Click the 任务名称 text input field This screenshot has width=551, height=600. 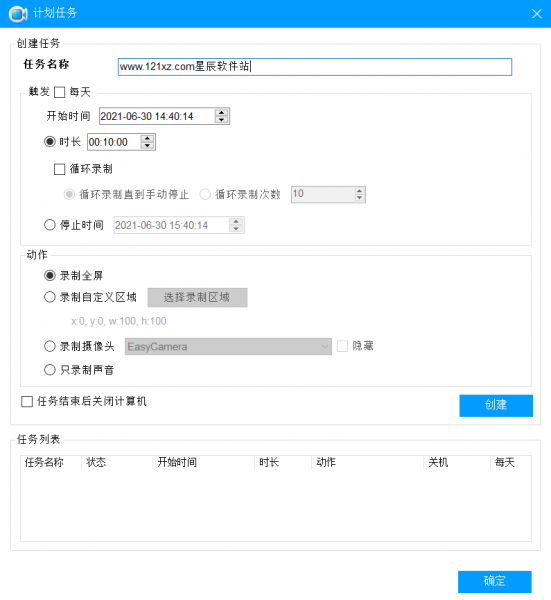tap(315, 67)
